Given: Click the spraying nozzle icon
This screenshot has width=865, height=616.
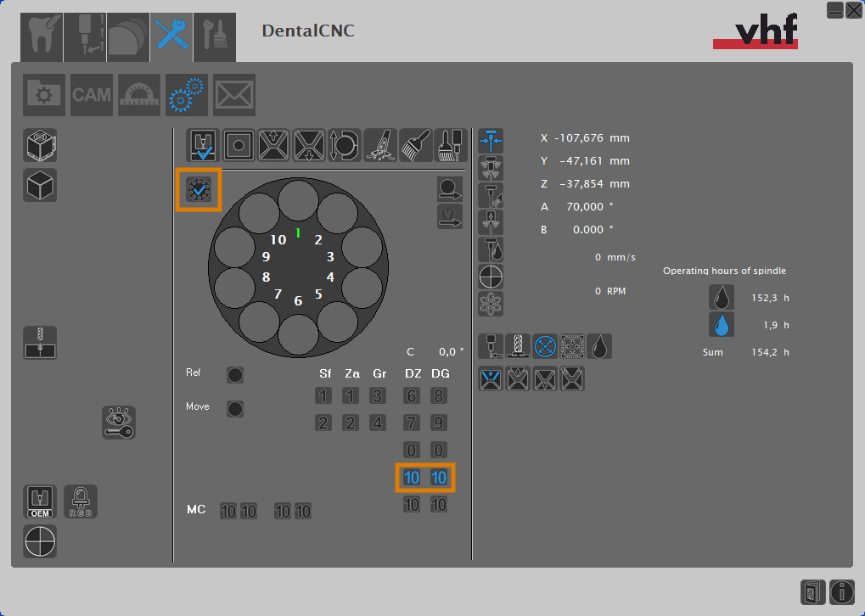Looking at the screenshot, I should pos(379,145).
